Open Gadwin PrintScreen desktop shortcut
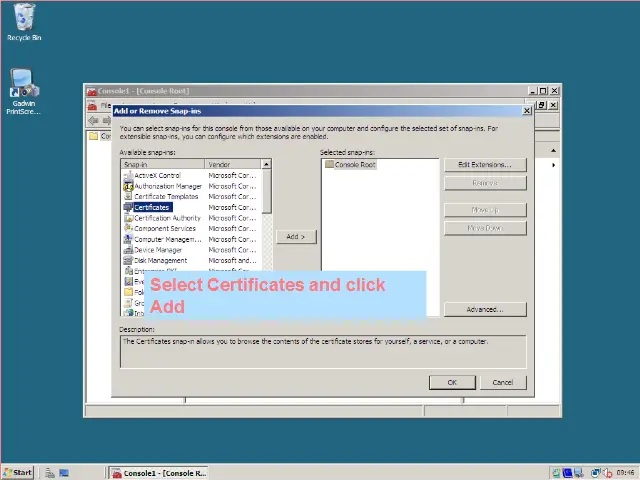This screenshot has width=640, height=480. 24,91
